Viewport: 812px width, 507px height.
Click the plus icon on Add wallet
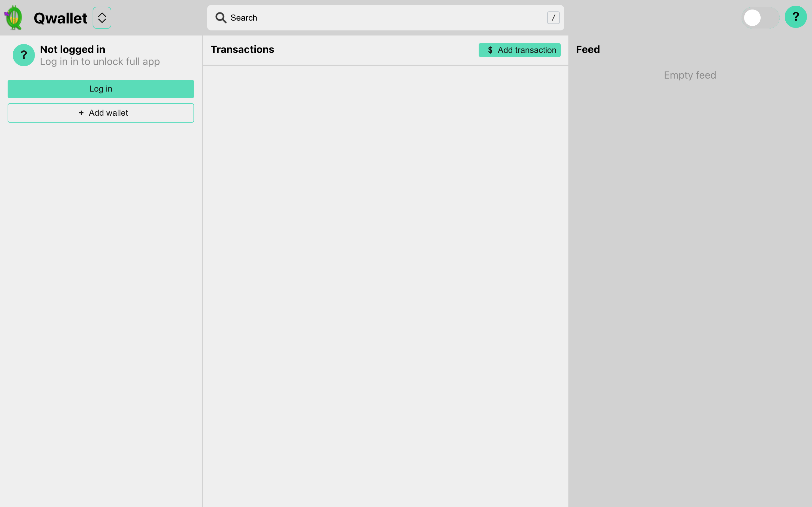coord(81,113)
